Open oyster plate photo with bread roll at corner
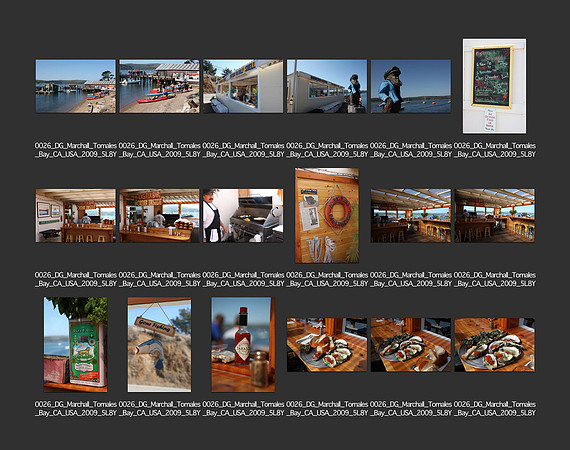Image resolution: width=570 pixels, height=450 pixels. [x=411, y=345]
